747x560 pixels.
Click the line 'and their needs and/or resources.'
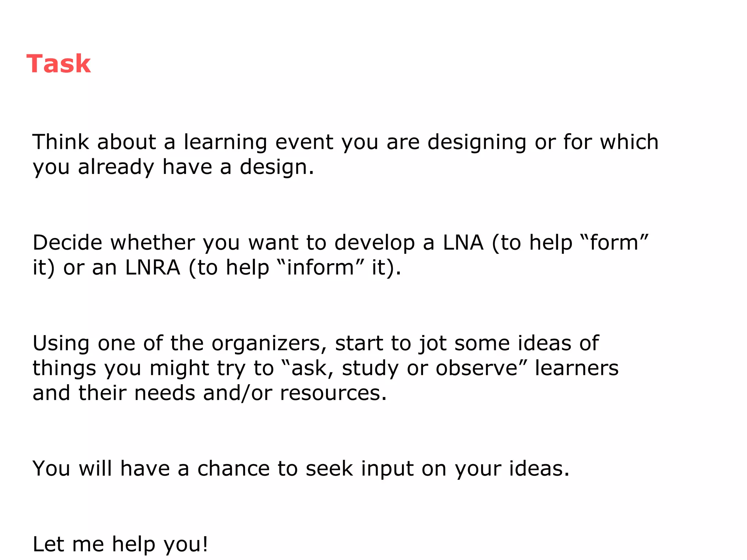tap(209, 393)
